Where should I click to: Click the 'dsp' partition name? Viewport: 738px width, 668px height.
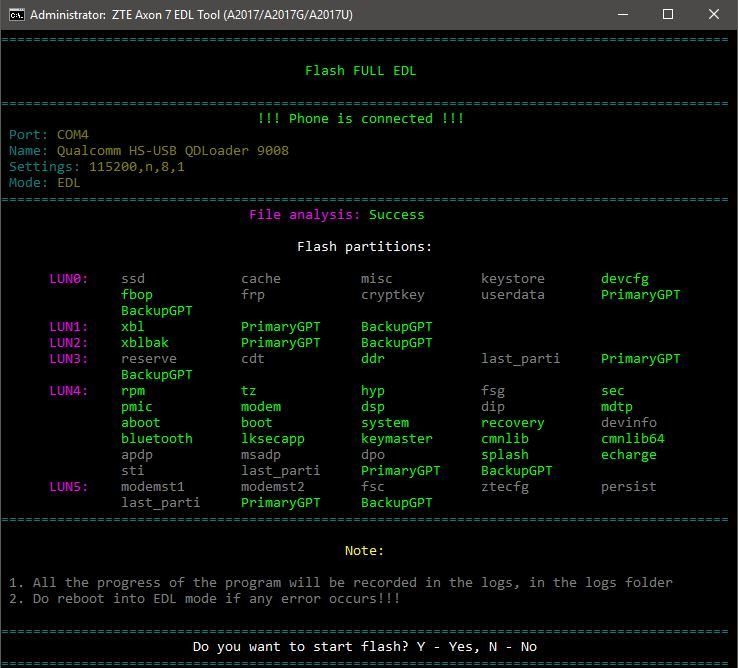tap(373, 407)
